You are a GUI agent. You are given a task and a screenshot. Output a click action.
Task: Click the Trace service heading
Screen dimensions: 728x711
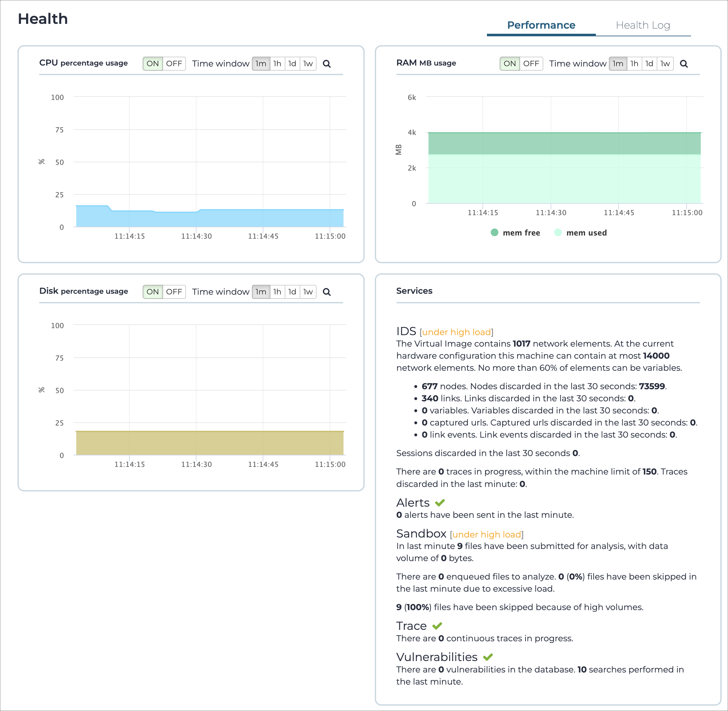pos(411,626)
